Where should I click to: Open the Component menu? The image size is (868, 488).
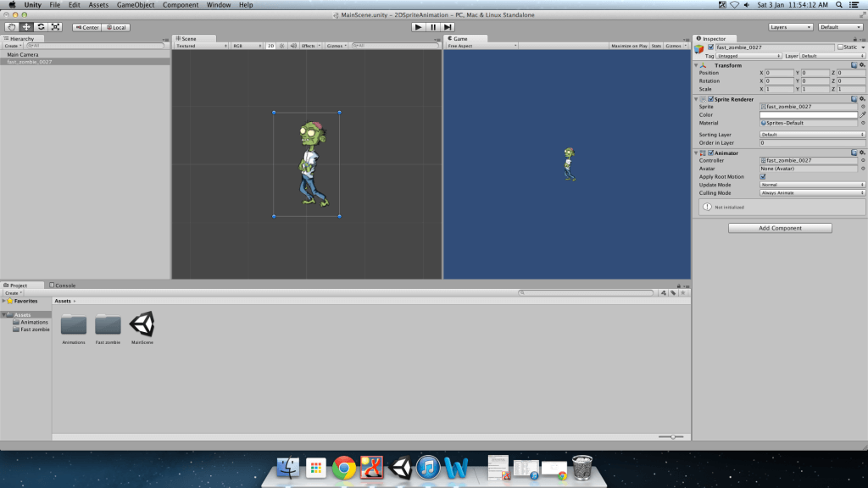[x=181, y=5]
